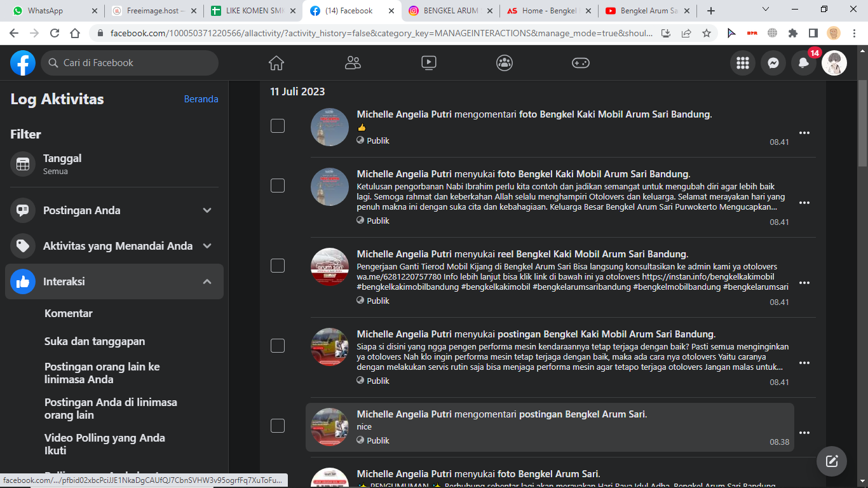
Task: Open the thumbnail of 'Ketulusan pengorbanan' entry
Action: tap(330, 187)
